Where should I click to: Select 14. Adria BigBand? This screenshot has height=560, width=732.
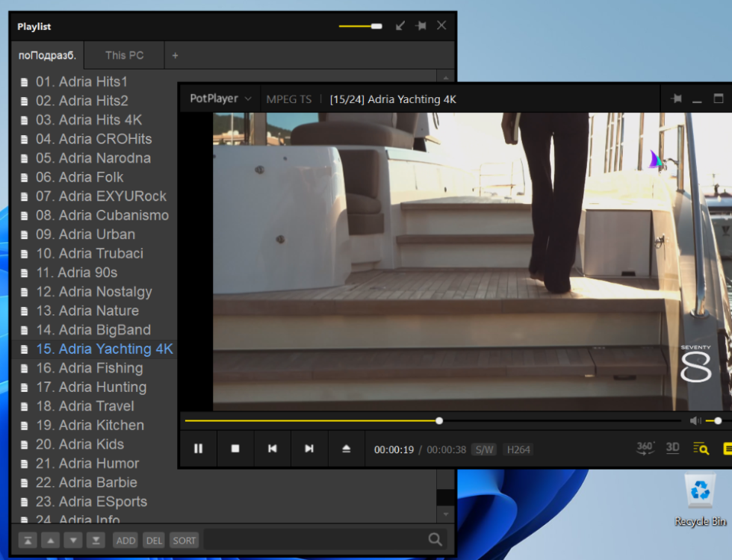click(94, 330)
